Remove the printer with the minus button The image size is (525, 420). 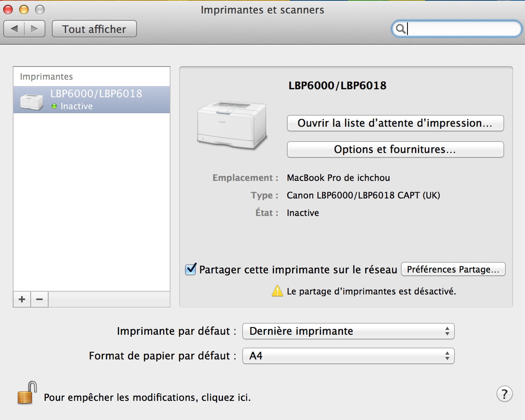[x=39, y=299]
